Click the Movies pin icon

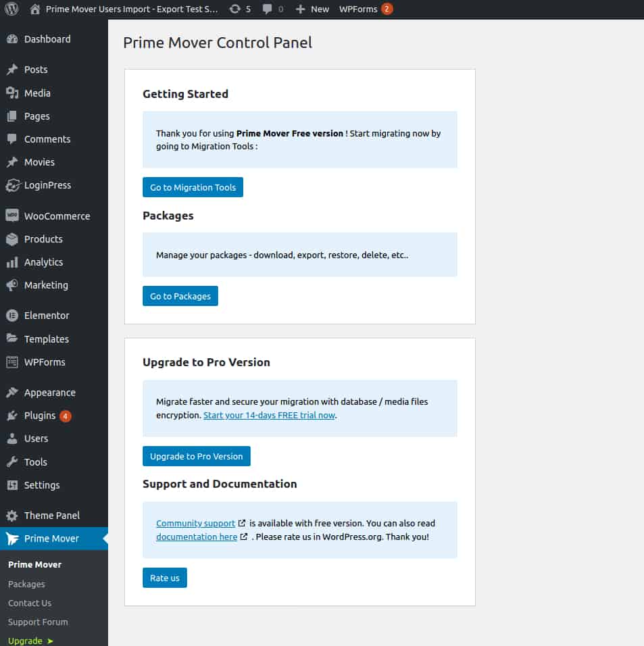point(12,162)
